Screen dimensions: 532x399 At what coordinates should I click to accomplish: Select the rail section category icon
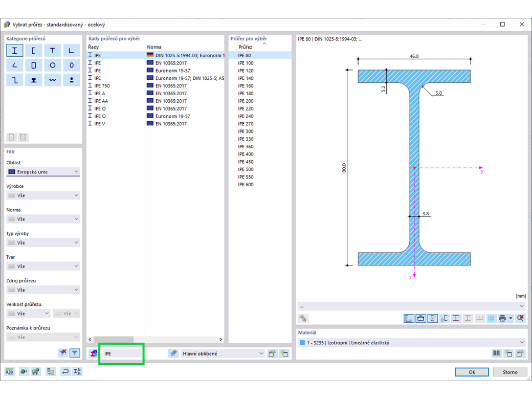point(34,80)
